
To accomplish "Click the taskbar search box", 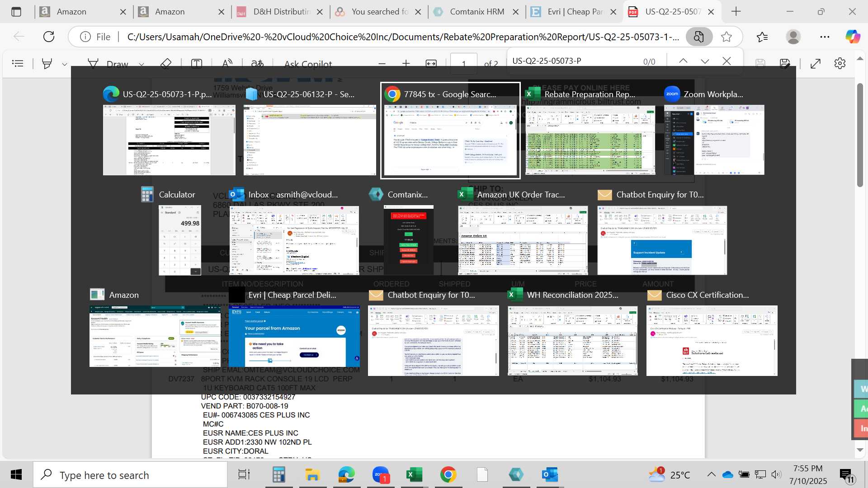I will tap(130, 475).
